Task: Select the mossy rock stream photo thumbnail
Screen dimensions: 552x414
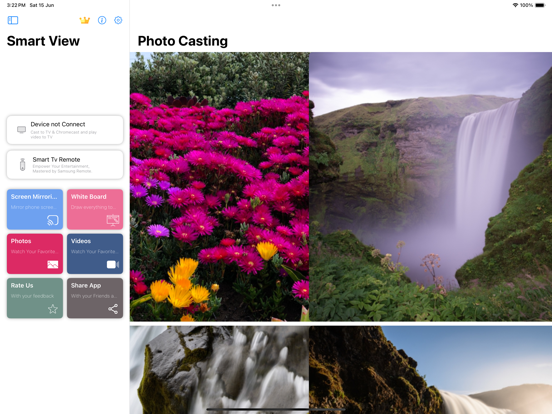Action: (x=219, y=370)
